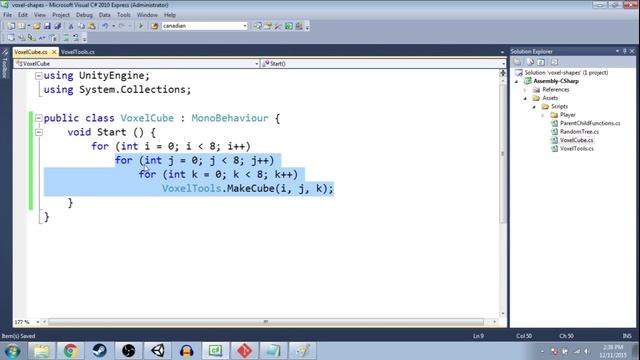640x360 pixels.
Task: Open the Window menu
Action: (x=147, y=15)
